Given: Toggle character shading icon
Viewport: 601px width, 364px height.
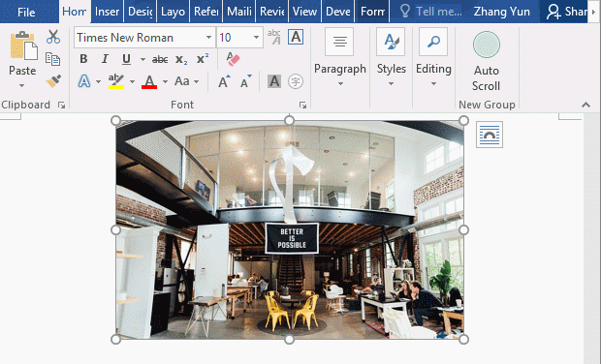Looking at the screenshot, I should pos(274,81).
